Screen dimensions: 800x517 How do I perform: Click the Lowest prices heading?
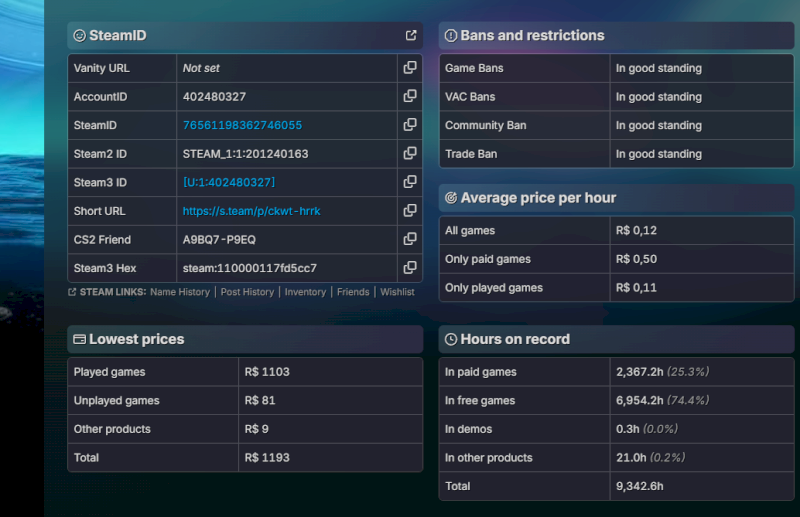136,339
